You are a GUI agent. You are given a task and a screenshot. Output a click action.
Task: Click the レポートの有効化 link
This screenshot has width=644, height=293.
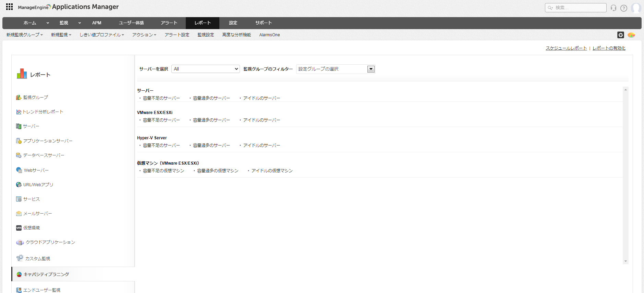click(609, 48)
